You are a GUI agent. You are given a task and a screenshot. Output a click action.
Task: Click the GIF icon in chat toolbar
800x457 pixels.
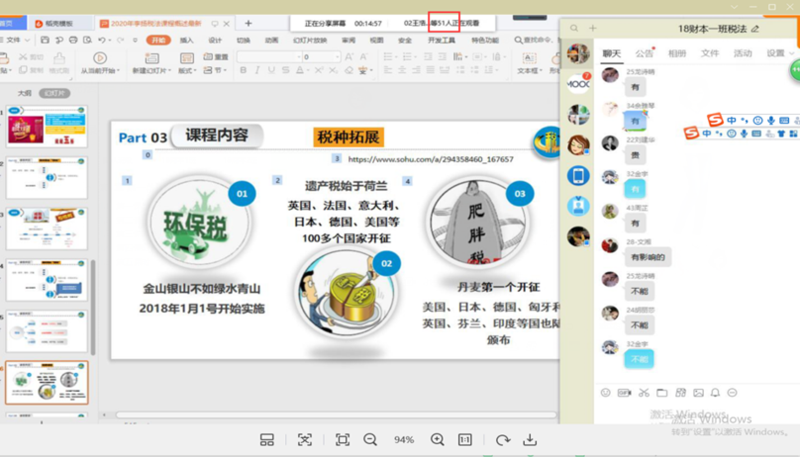click(x=624, y=393)
